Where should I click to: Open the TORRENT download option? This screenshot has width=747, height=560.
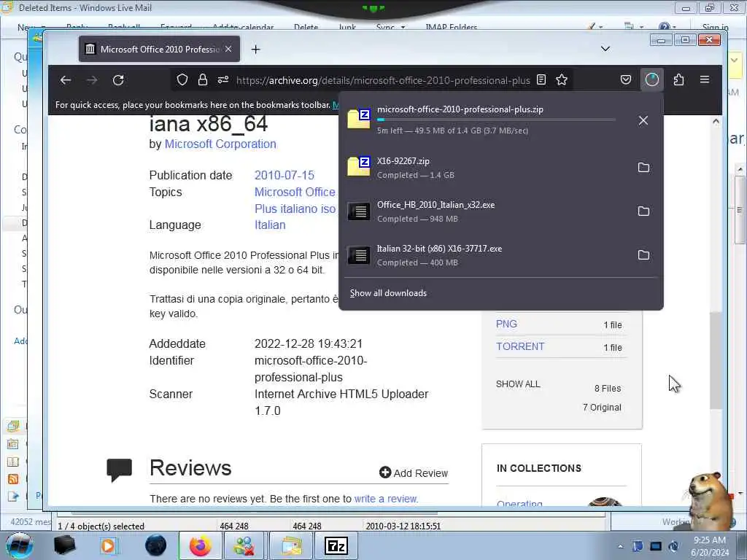pos(520,346)
